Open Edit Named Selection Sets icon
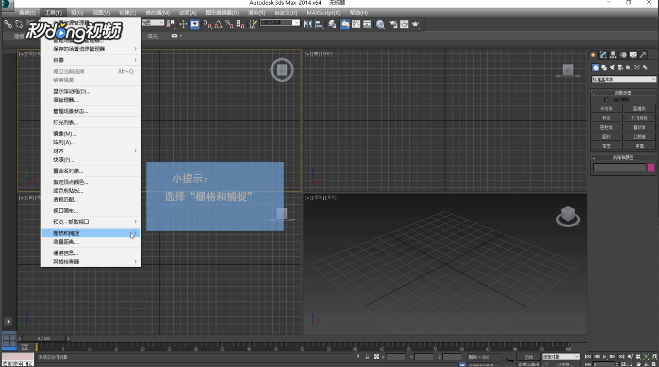 click(253, 24)
